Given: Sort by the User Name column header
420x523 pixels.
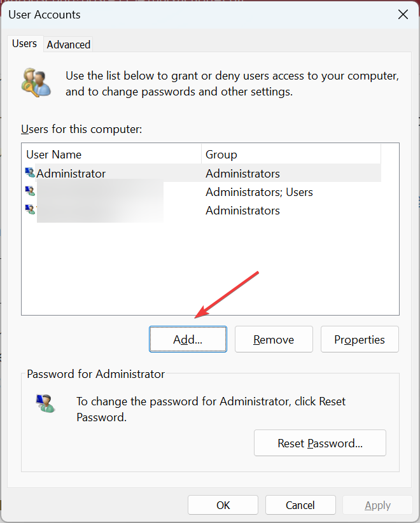Looking at the screenshot, I should tap(111, 154).
